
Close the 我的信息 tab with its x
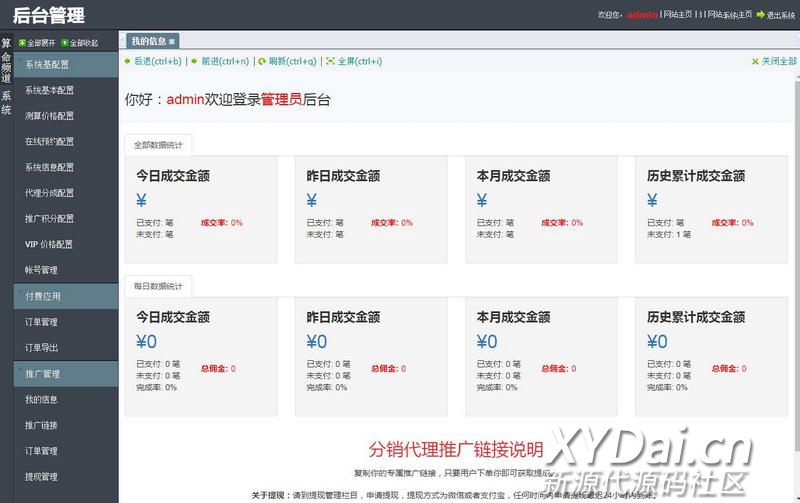click(172, 41)
